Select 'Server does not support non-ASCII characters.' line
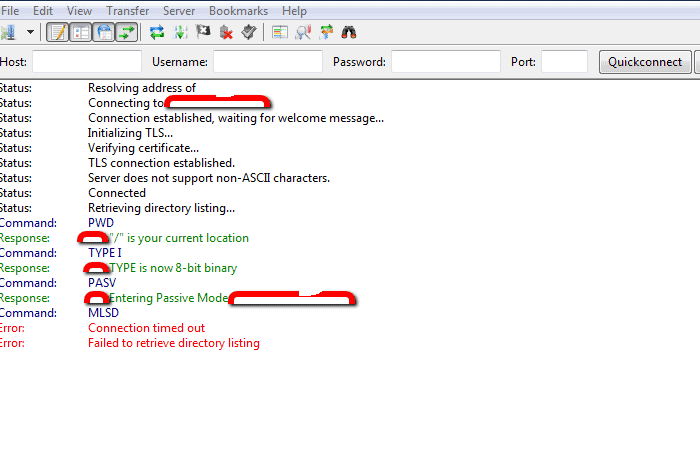The height and width of the screenshot is (468, 700). tap(209, 178)
